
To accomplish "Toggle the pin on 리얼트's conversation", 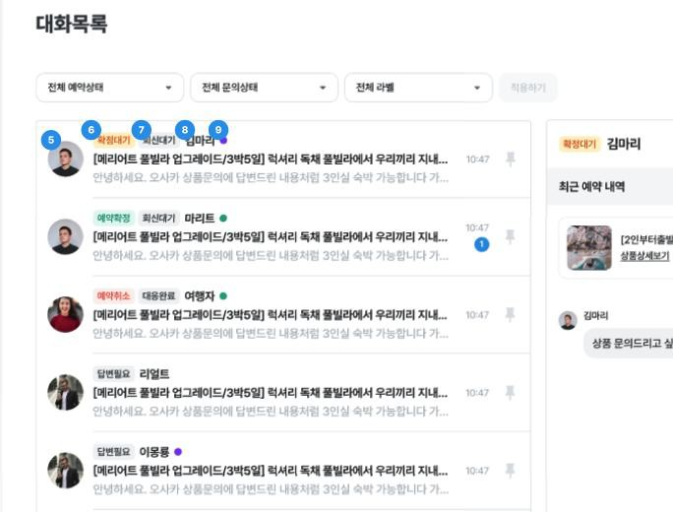I will (510, 392).
